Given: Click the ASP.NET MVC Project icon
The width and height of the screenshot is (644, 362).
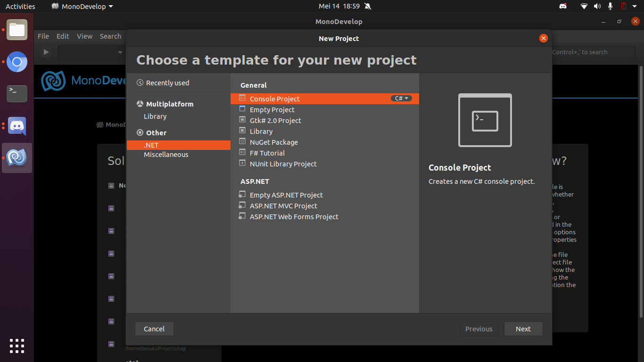Looking at the screenshot, I should click(242, 205).
